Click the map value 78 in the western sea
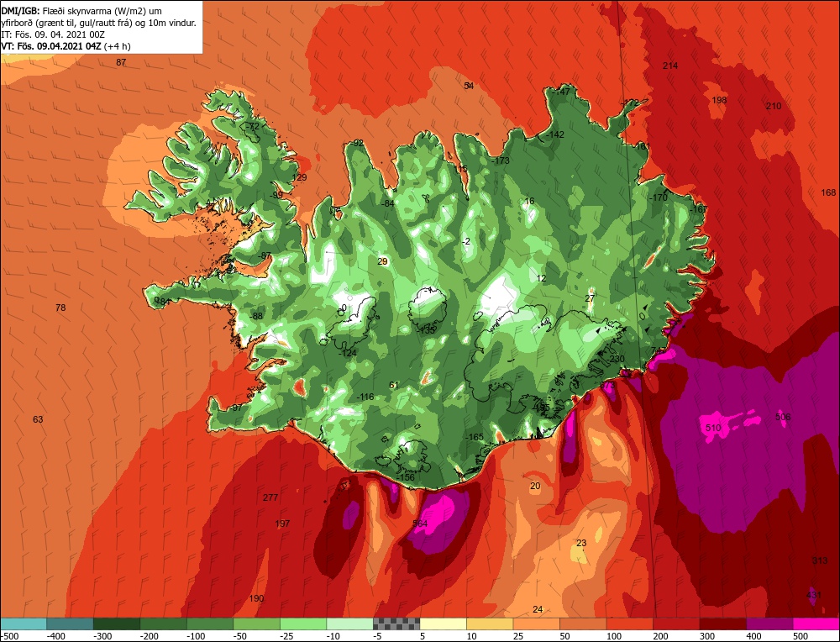 [x=60, y=308]
